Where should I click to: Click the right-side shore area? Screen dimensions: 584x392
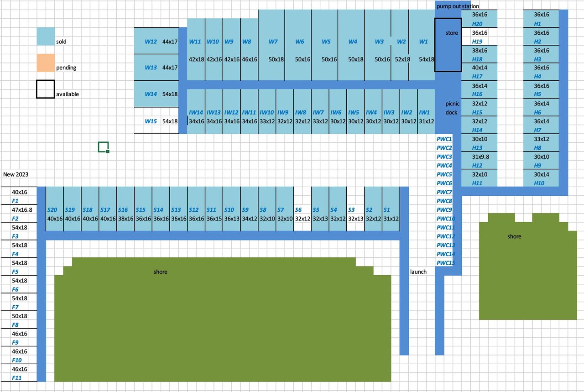point(515,236)
